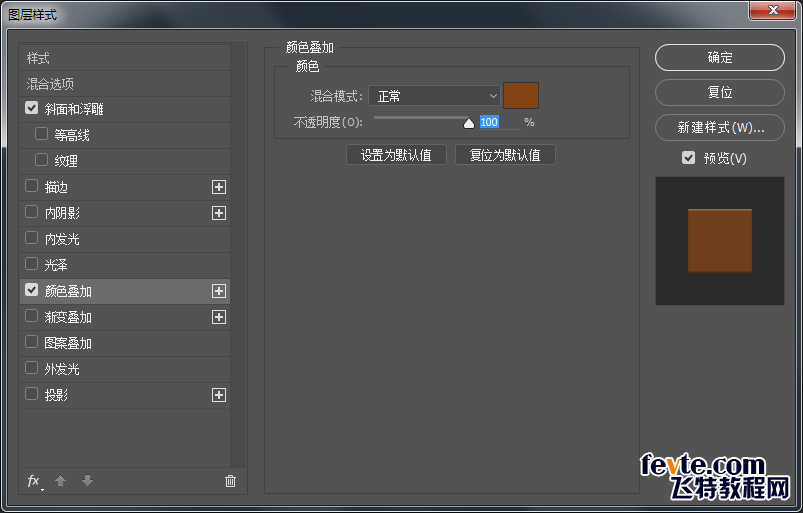803x513 pixels.
Task: Open 内发光 settings label
Action: (x=62, y=239)
